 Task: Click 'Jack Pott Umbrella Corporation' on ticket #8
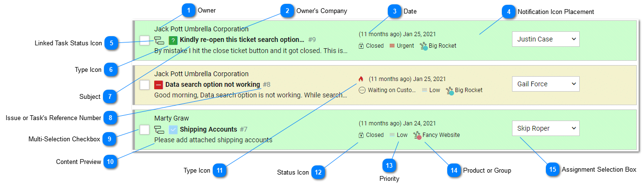[x=202, y=74]
